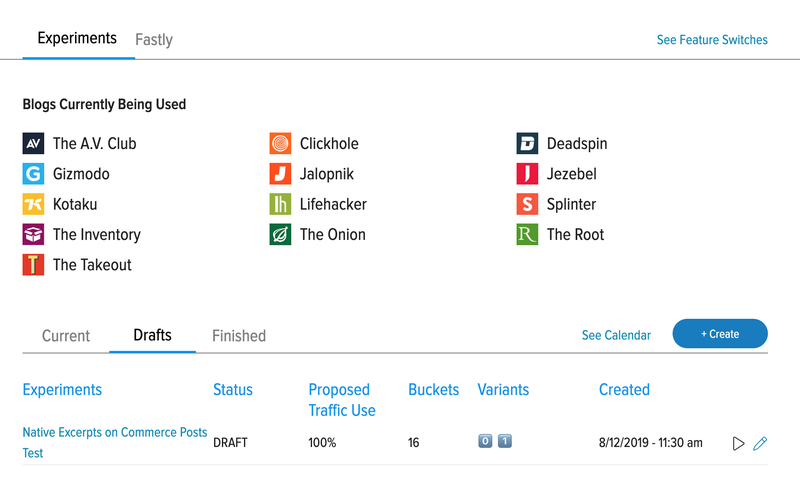
Task: Select the Drafts tab
Action: click(x=153, y=335)
